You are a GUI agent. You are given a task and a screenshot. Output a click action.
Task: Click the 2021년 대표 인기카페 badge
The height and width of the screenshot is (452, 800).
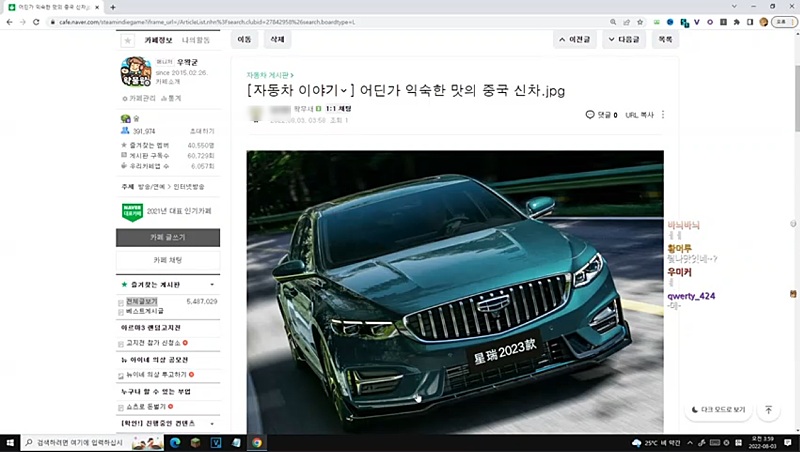[168, 211]
